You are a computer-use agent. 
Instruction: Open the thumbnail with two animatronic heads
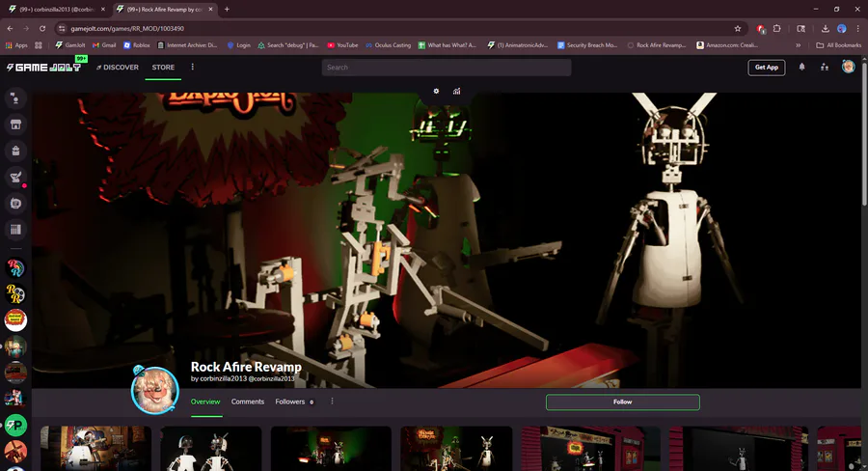(x=211, y=448)
